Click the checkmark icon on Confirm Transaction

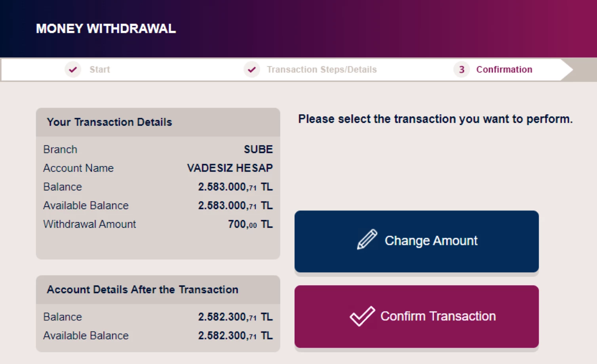click(x=362, y=316)
